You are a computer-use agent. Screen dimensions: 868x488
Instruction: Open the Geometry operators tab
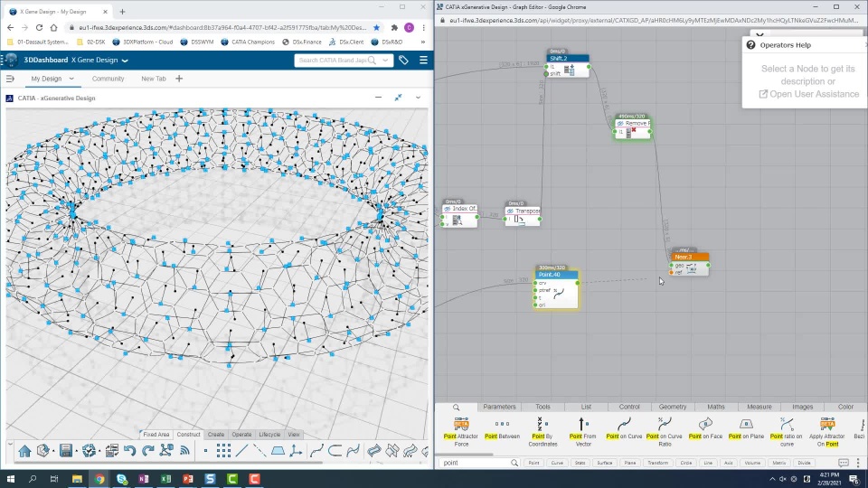point(673,407)
